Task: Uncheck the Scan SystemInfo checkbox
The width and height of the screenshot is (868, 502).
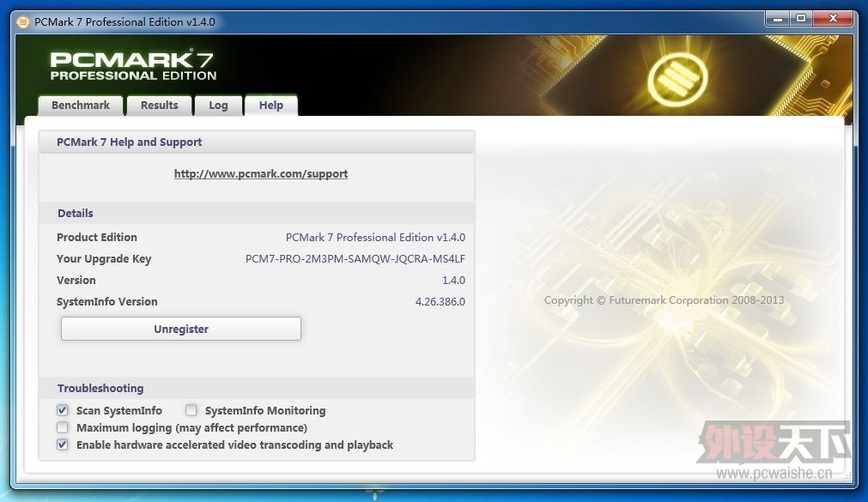Action: point(63,410)
